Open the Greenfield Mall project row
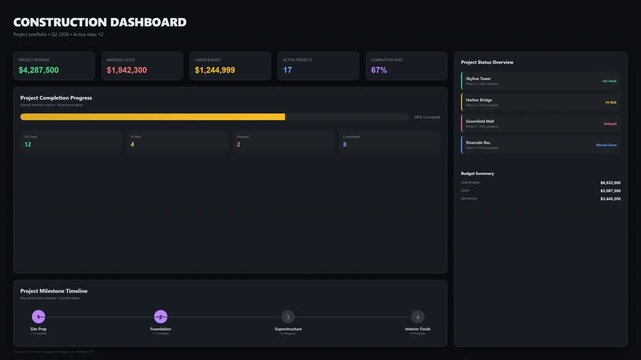Screen dimensions: 641x360 click(540, 123)
